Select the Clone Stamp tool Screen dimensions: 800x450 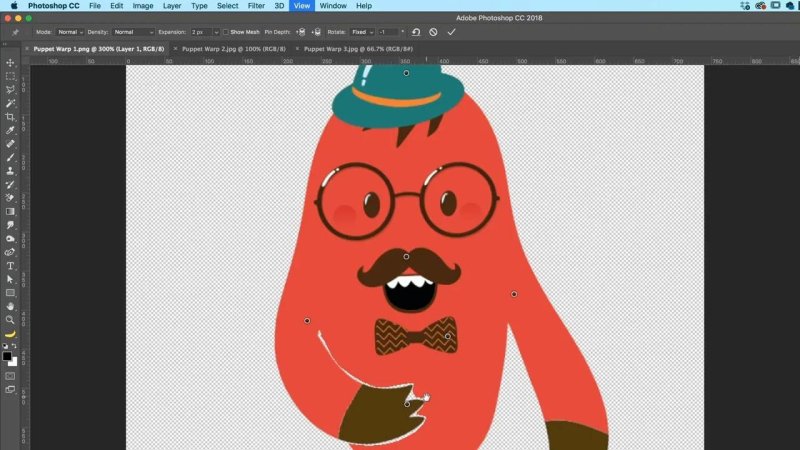(10, 171)
